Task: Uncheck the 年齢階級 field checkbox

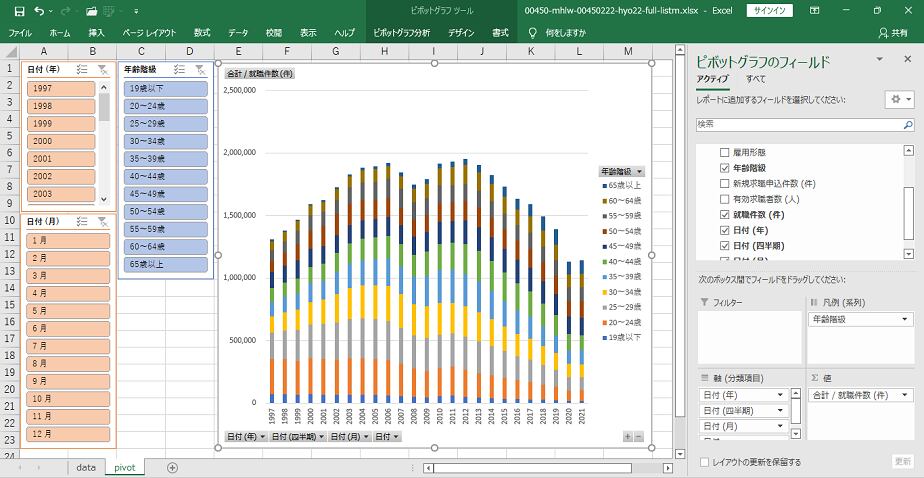Action: pos(725,168)
